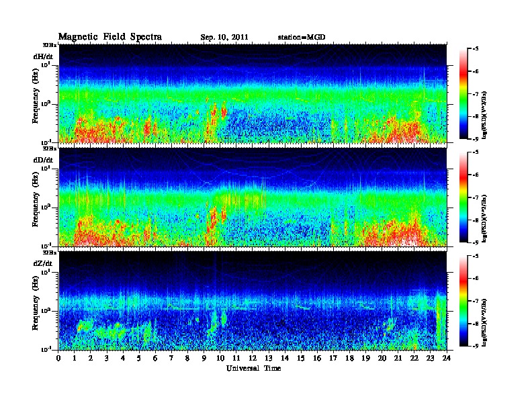Click the dH/dt panel color bar
The image size is (532, 411).
[463, 93]
